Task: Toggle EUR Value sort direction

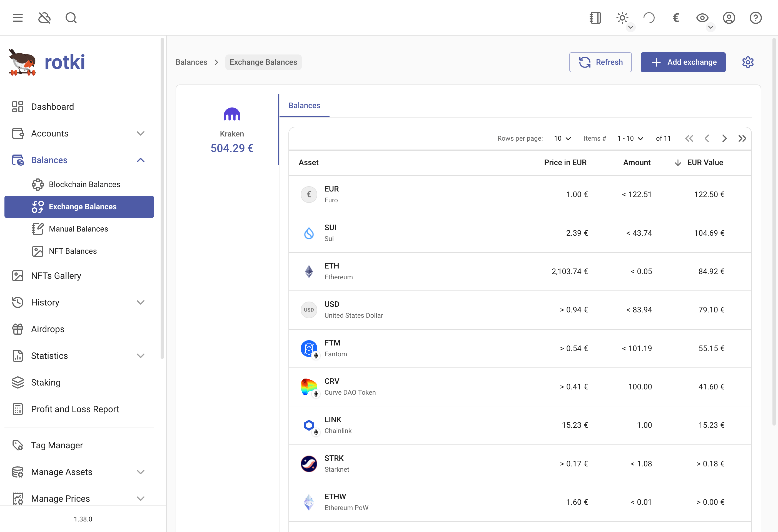Action: 699,163
